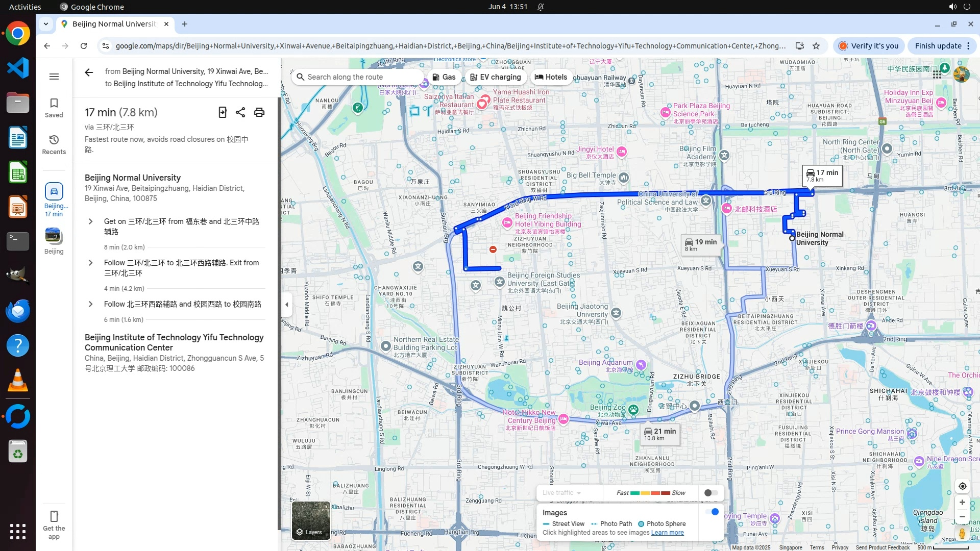
Task: Send directions to your phone icon
Action: click(x=223, y=112)
